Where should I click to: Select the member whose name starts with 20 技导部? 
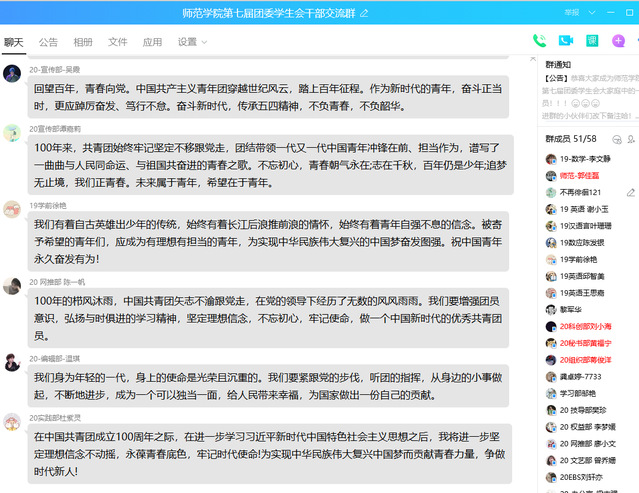pos(583,410)
